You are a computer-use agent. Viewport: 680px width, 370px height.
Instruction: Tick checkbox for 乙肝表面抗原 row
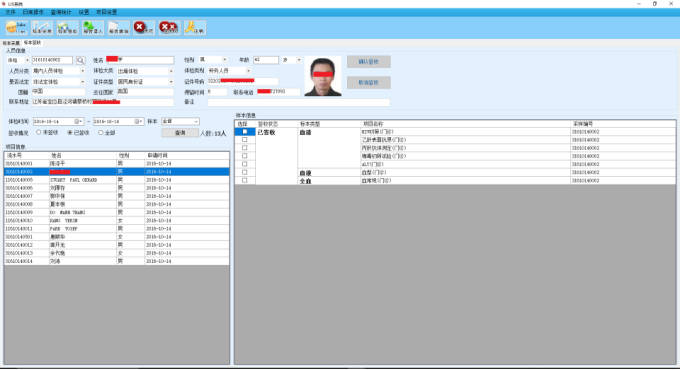[x=245, y=140]
